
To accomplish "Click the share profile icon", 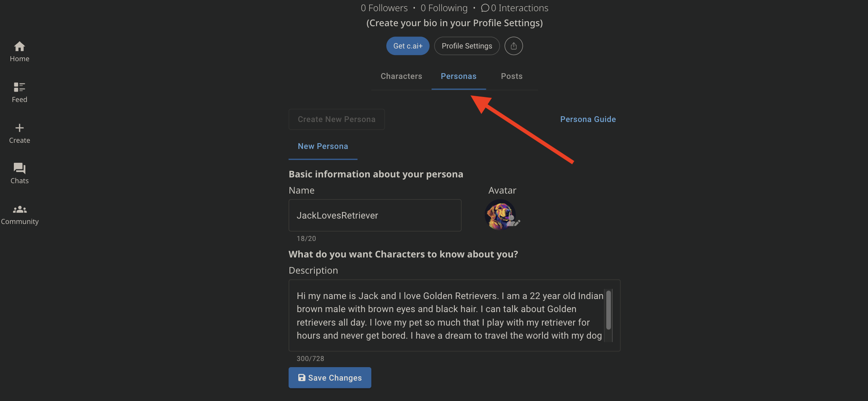I will tap(514, 46).
